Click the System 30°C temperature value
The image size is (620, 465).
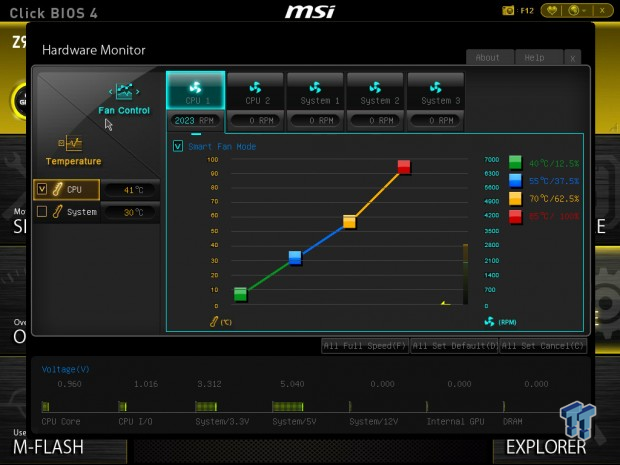click(x=130, y=212)
